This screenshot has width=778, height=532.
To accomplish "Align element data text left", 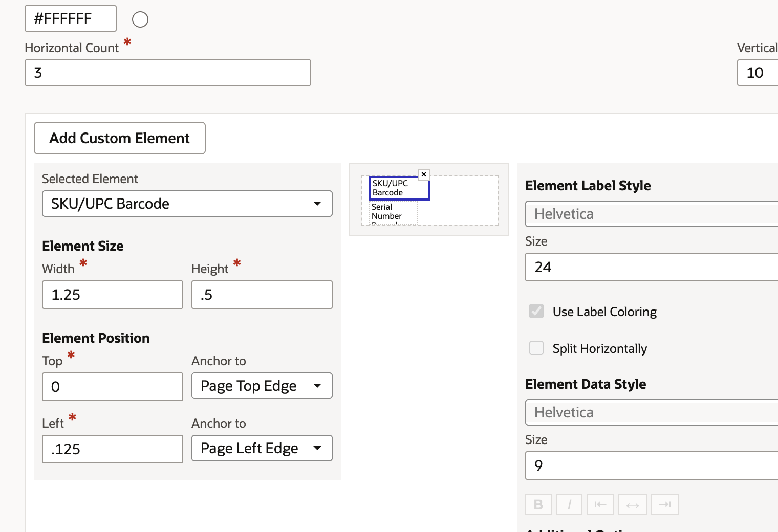I will click(600, 504).
